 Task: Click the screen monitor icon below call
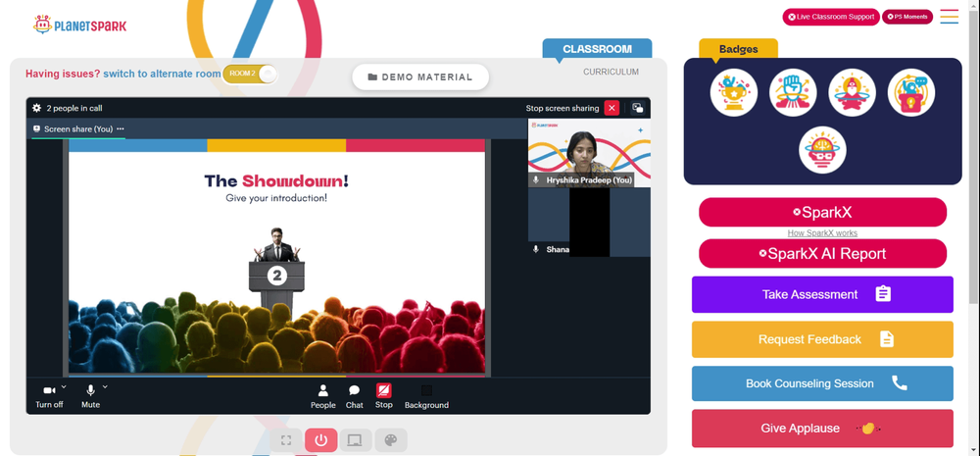tap(355, 440)
